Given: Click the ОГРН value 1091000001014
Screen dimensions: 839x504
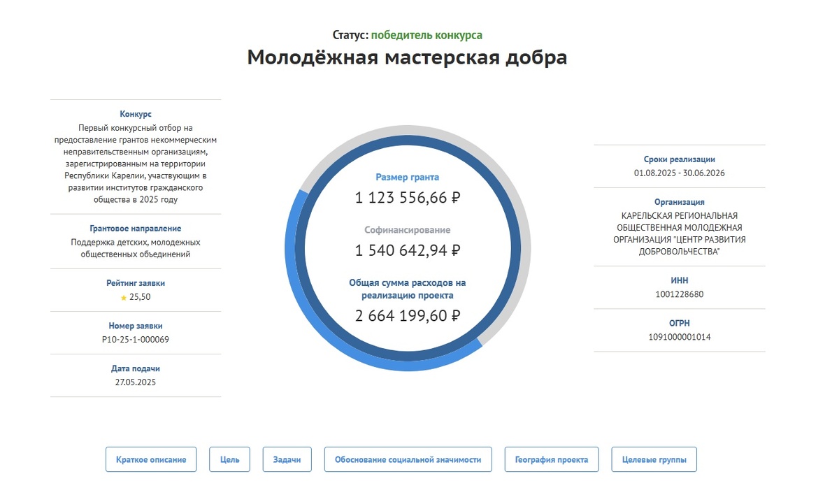Looking at the screenshot, I should [x=679, y=337].
